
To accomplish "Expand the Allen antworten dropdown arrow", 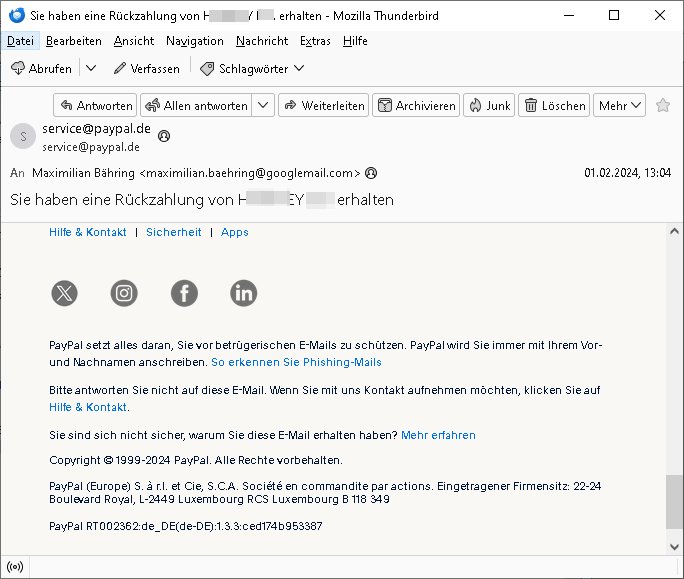I will tap(263, 105).
